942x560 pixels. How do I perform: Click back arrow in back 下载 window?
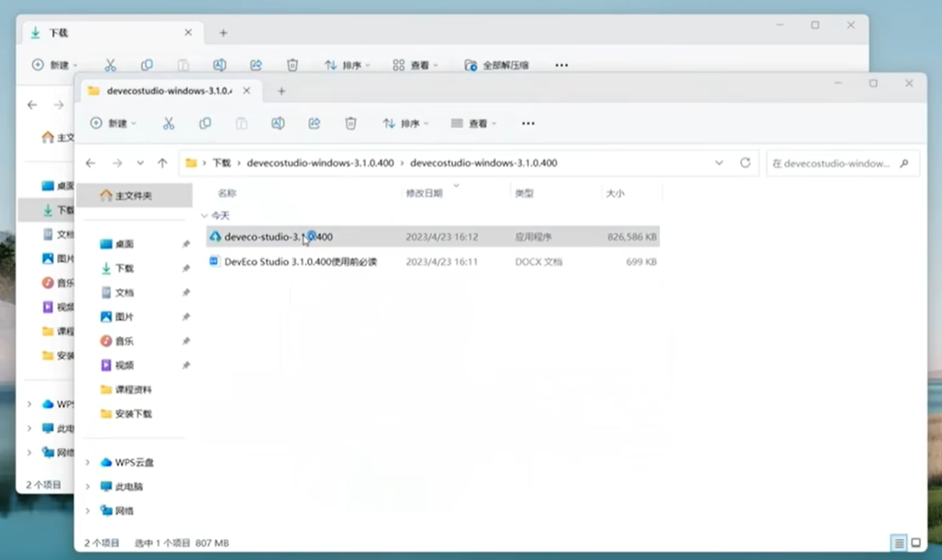[32, 105]
